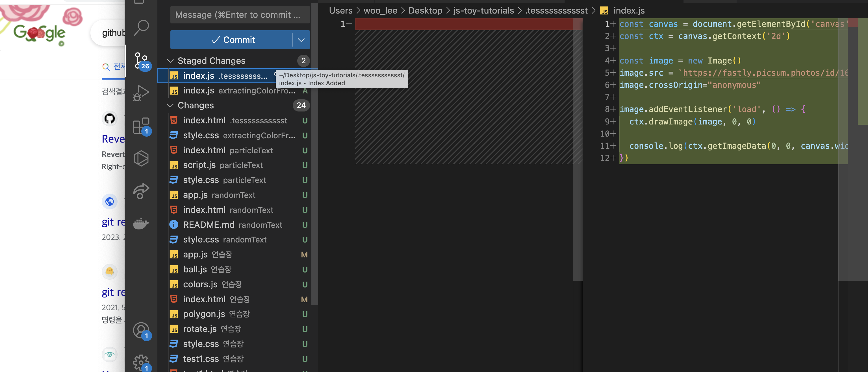Click Desktop in the breadcrumb path
Viewport: 868px width, 372px height.
(425, 10)
